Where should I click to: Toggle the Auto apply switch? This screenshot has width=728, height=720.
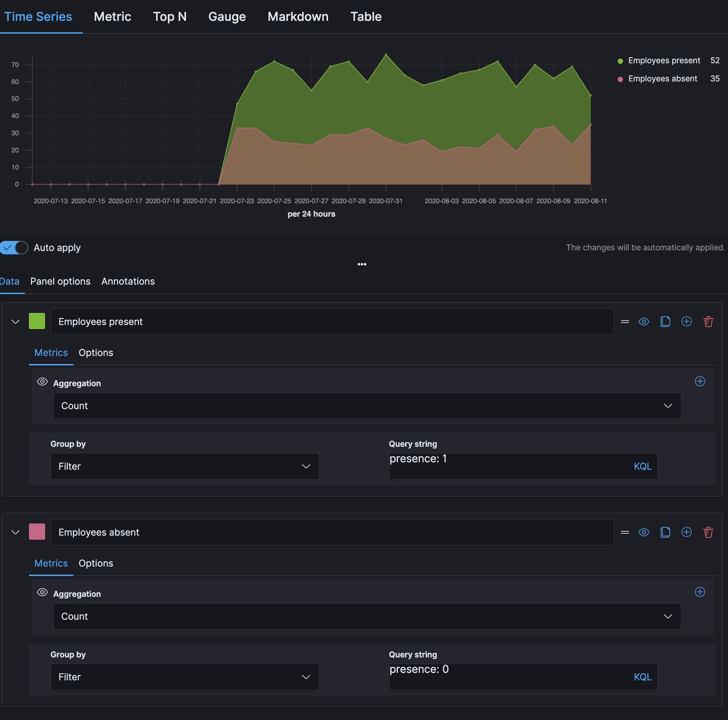click(14, 248)
